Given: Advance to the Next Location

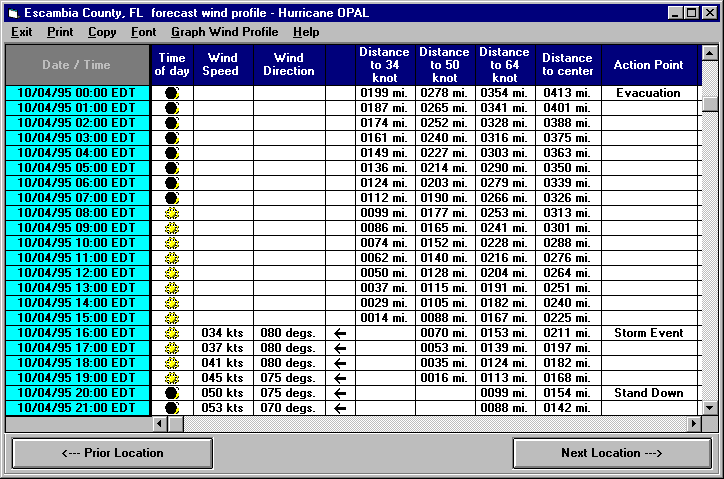Looking at the screenshot, I should coord(612,453).
